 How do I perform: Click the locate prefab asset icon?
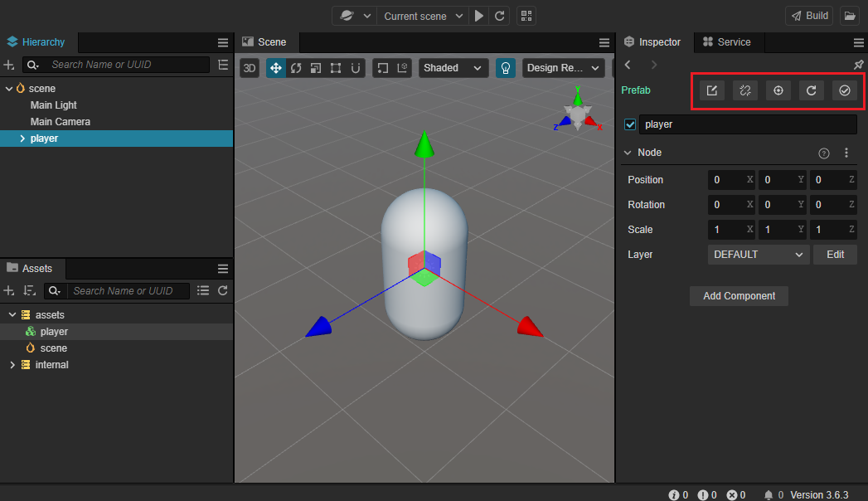778,90
